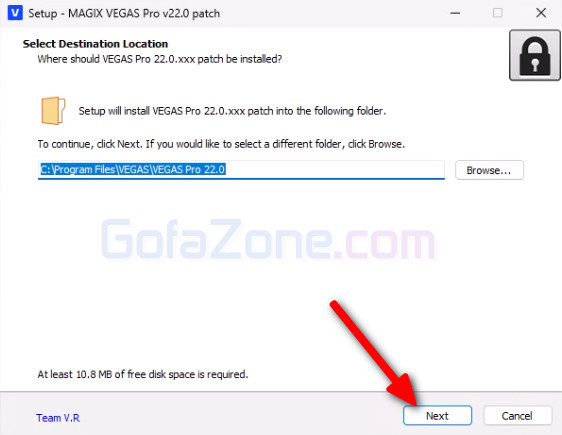Viewport: 562px width, 435px height.
Task: Click the padlock icon in the header
Action: click(x=535, y=56)
